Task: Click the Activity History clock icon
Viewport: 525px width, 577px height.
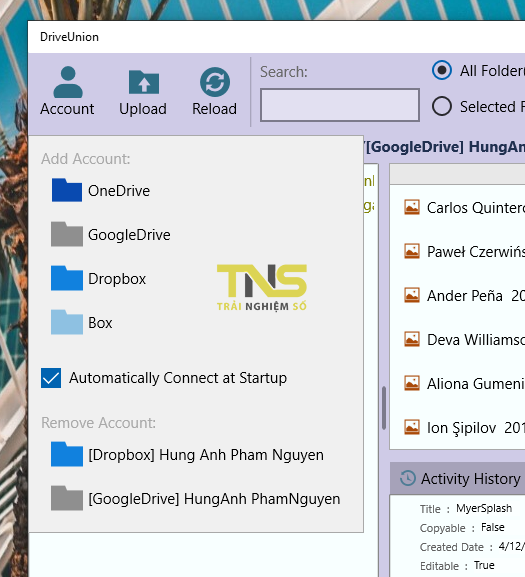Action: click(x=408, y=478)
